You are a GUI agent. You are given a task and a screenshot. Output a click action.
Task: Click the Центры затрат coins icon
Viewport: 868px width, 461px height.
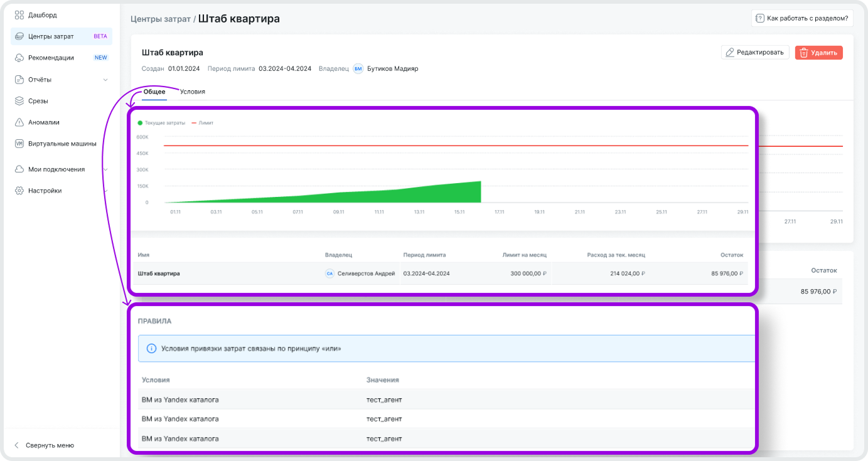(x=19, y=36)
